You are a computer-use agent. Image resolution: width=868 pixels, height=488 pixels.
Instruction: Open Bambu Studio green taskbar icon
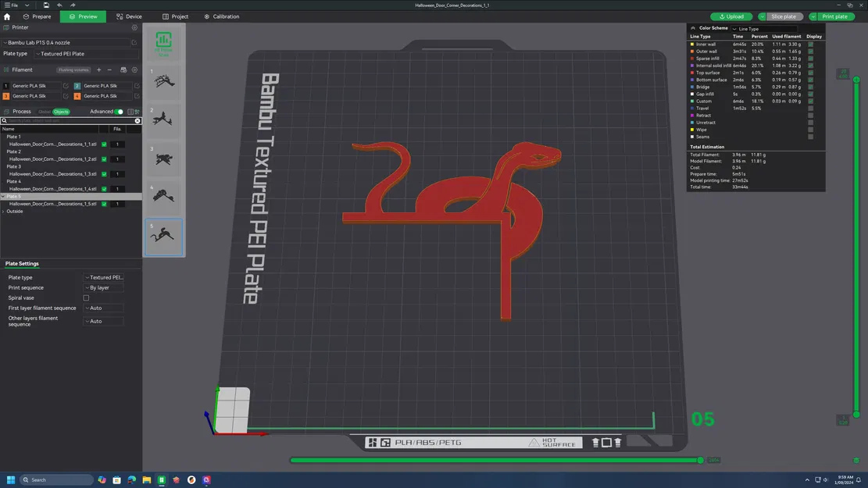coord(162,479)
